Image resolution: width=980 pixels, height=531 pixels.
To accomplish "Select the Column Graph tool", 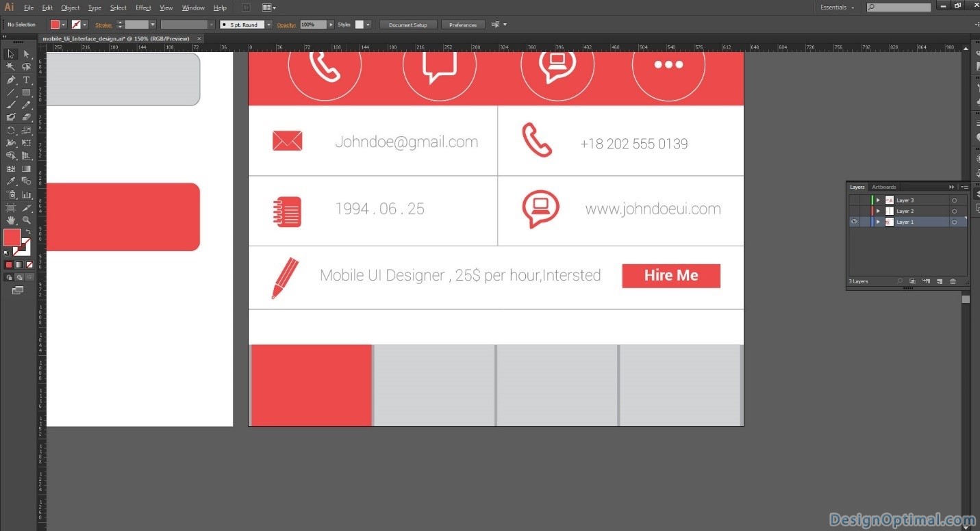I will [26, 194].
